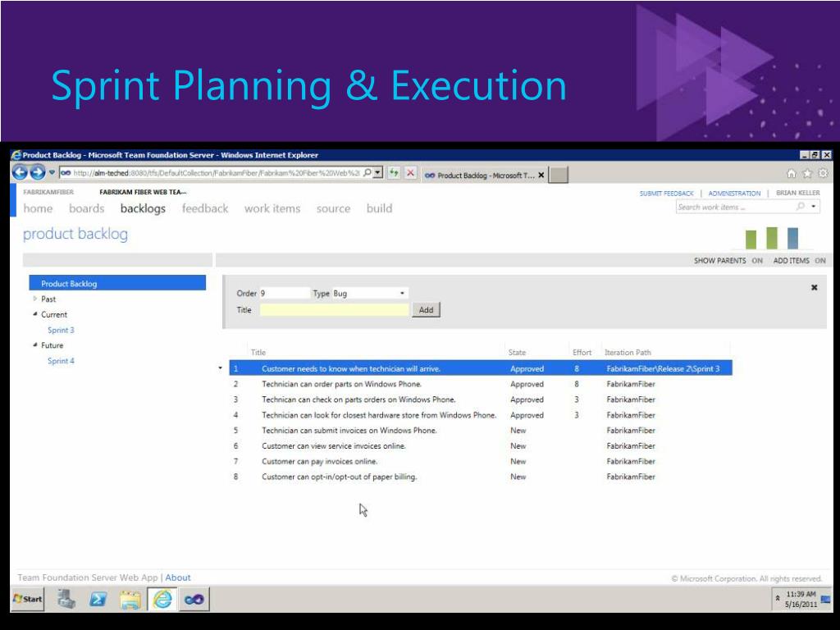Click the browser Home icon
The width and height of the screenshot is (840, 630).
point(792,173)
